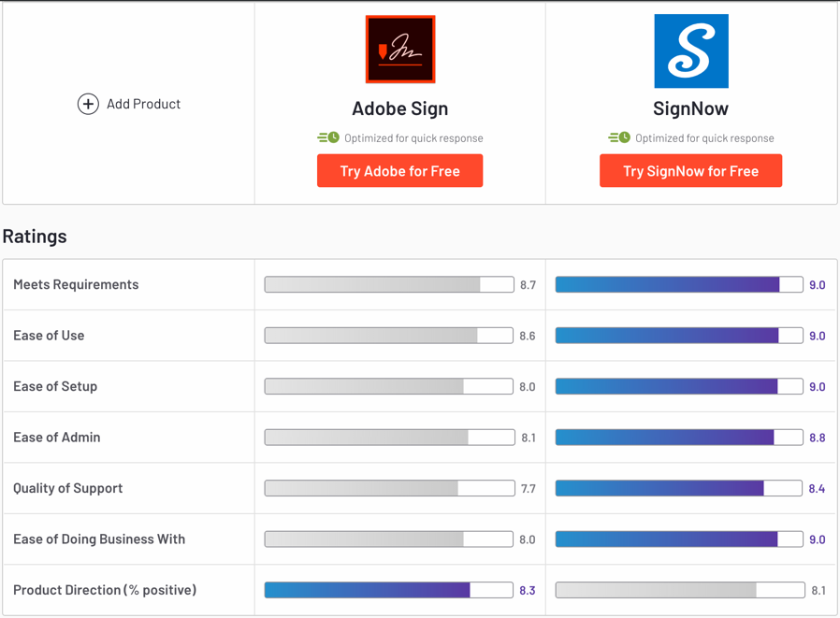
Task: Click SignNow quick response clock icon
Action: [619, 137]
